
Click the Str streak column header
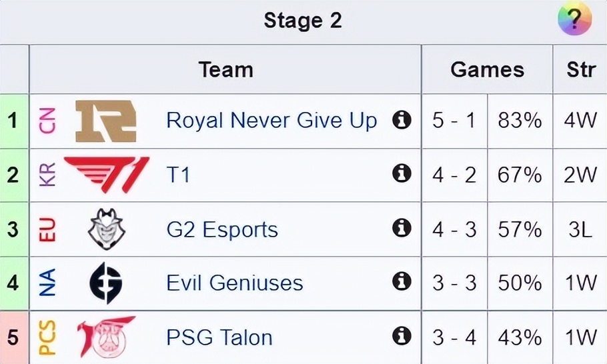[x=580, y=69]
